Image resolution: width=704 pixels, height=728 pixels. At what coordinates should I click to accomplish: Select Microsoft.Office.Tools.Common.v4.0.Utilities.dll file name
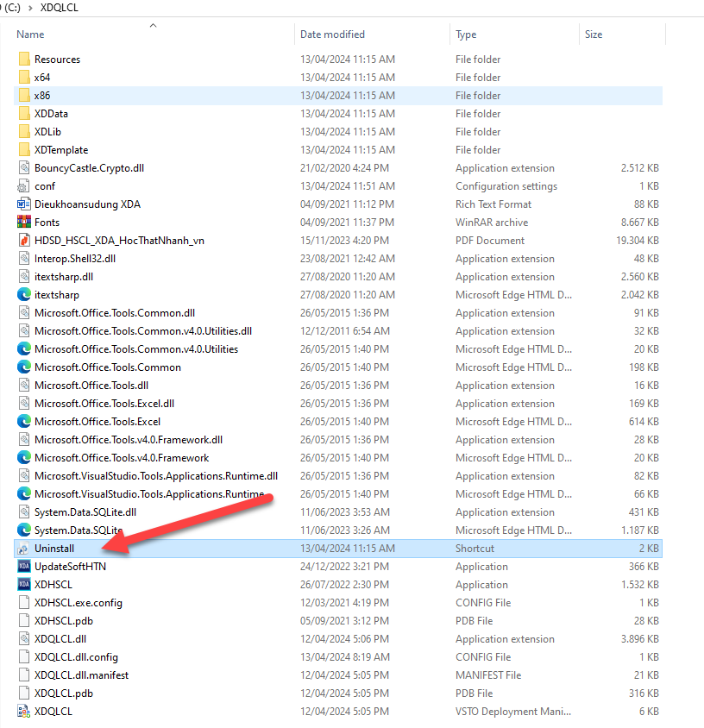point(143,331)
